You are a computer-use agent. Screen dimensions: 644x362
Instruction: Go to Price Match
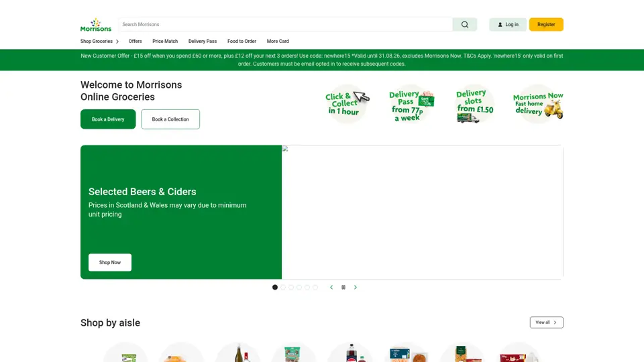[165, 42]
